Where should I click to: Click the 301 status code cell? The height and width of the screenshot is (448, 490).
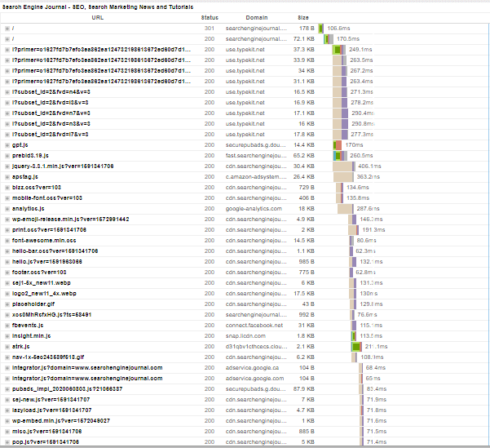(210, 29)
